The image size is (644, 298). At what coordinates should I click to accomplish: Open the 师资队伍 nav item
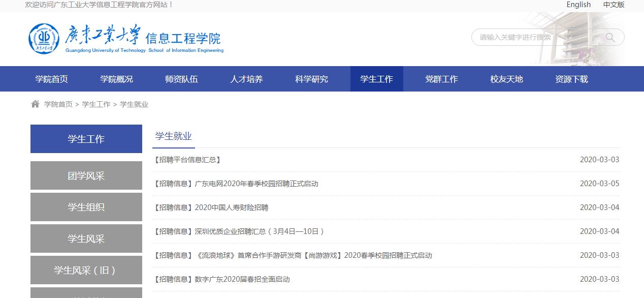pos(181,79)
